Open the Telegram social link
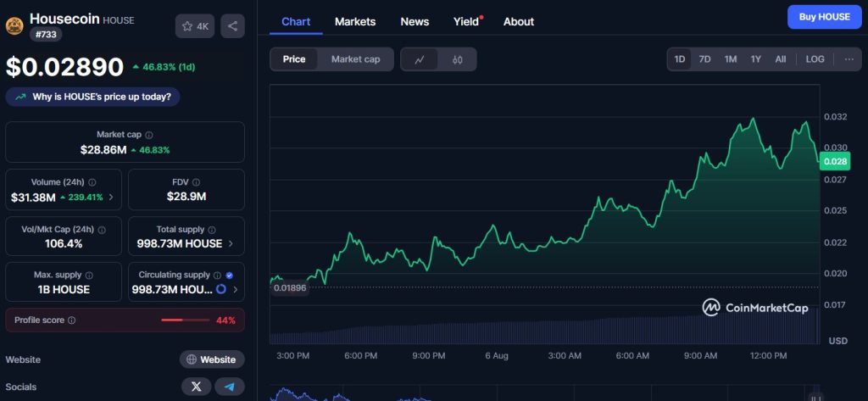 (x=230, y=387)
